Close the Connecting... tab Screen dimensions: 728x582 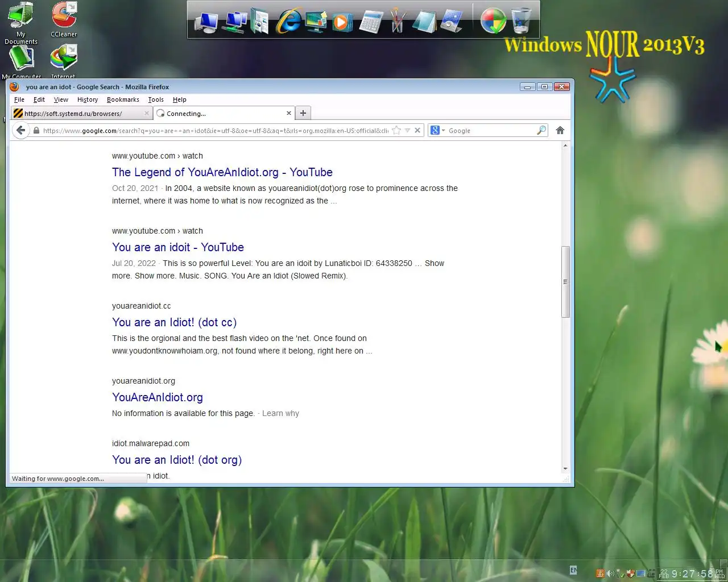[x=289, y=113]
